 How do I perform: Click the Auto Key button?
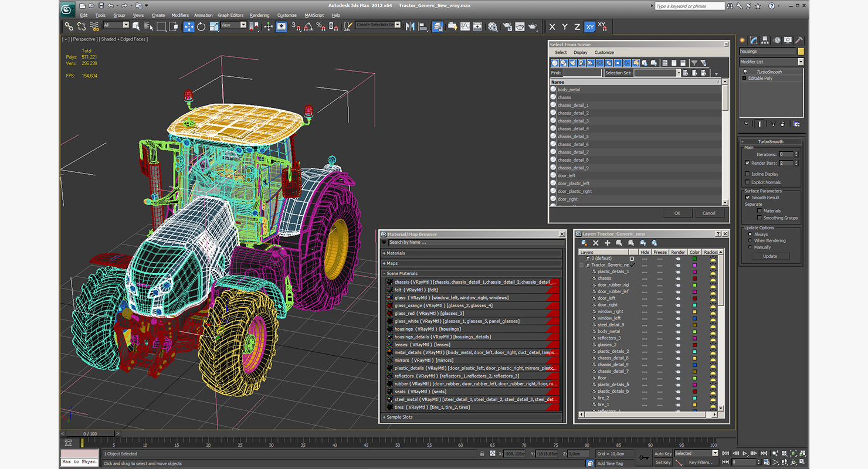point(663,453)
